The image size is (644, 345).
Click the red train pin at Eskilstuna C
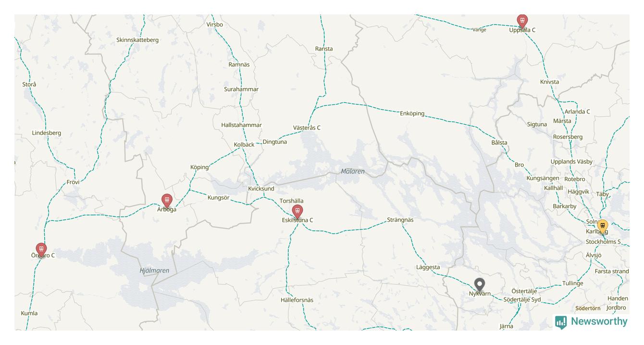(297, 212)
